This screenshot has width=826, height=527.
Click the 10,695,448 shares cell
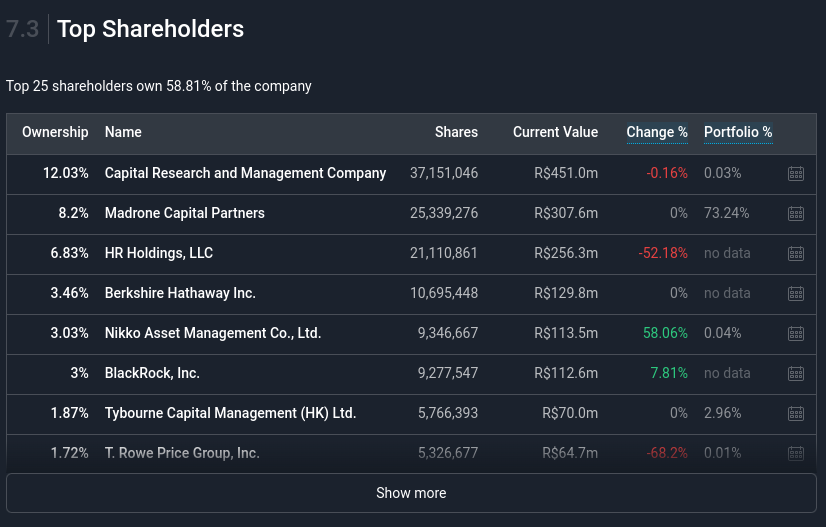[444, 293]
